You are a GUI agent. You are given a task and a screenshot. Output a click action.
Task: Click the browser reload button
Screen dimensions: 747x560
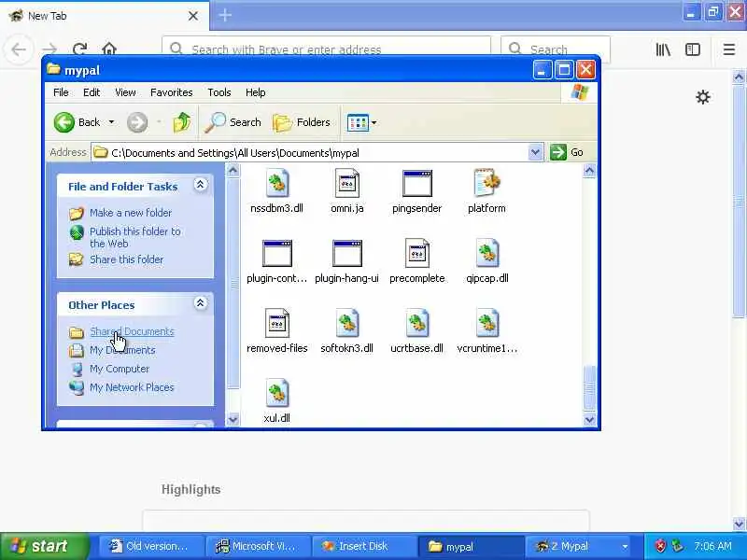point(79,49)
